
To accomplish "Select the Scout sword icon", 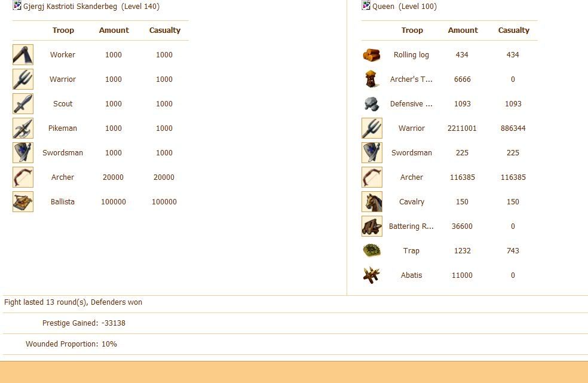I will (23, 103).
